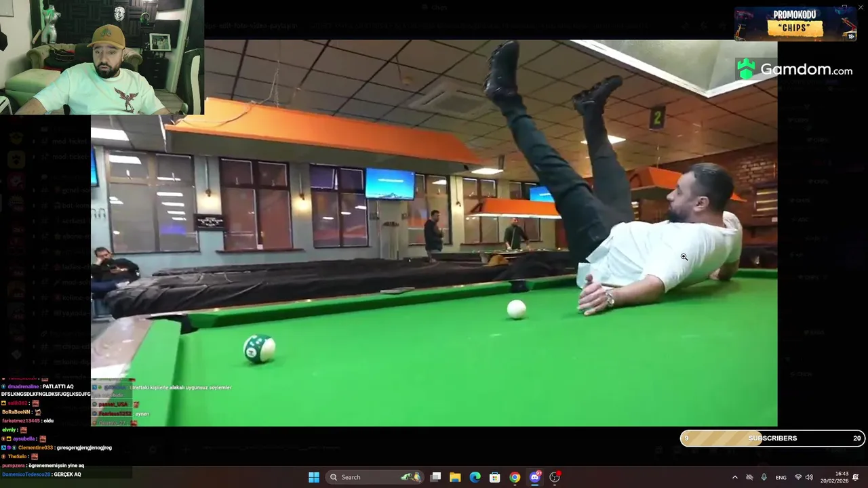Click the message 'ögrenememişsin yine aq'

coord(56,466)
